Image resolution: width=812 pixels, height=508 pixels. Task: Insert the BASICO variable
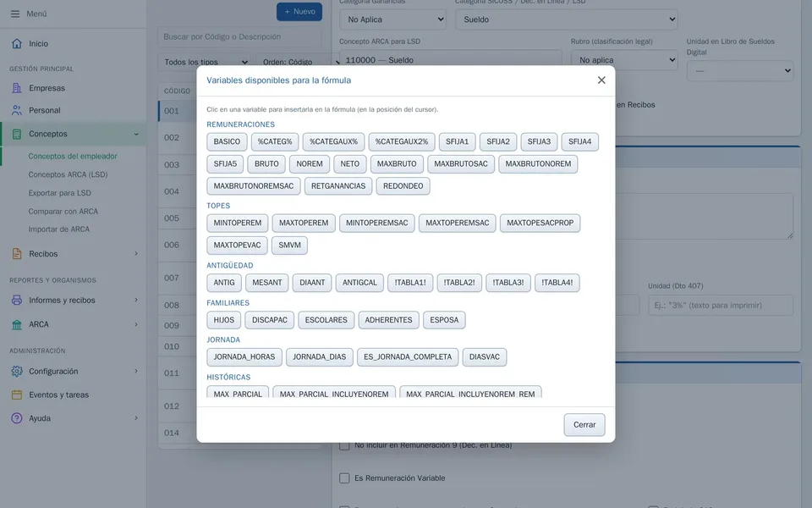pos(227,141)
